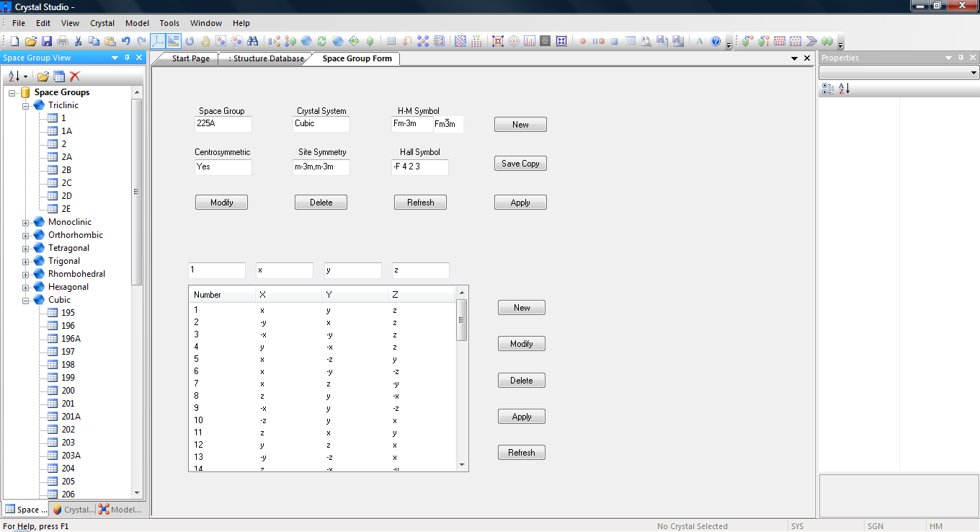Select the hand pan tool icon
The width and height of the screenshot is (980, 532).
[205, 41]
